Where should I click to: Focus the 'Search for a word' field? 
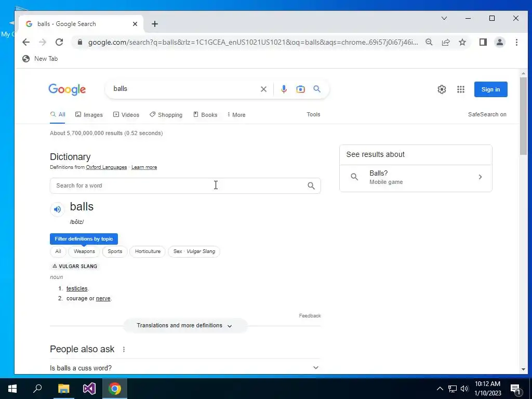tap(185, 185)
